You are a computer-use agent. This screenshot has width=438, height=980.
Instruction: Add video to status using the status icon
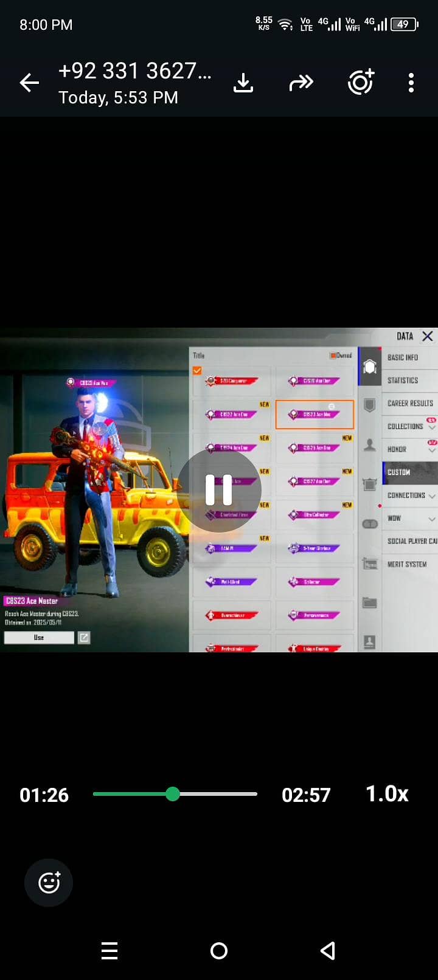point(361,82)
